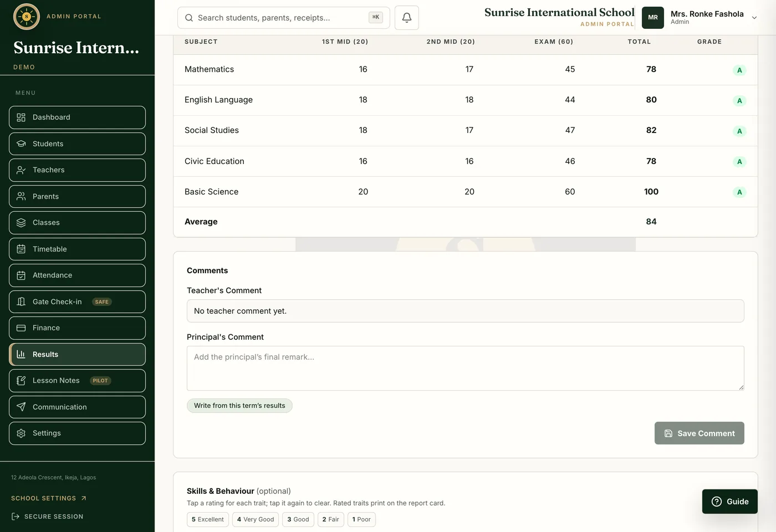Click the Mathematics exam score 45
The width and height of the screenshot is (776, 532).
570,69
